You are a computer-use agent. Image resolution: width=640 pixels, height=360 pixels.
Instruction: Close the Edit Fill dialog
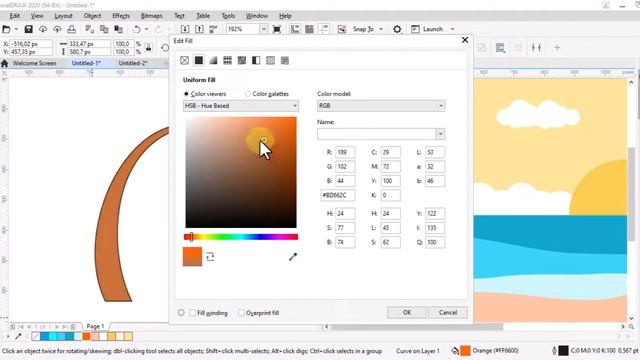tap(465, 40)
